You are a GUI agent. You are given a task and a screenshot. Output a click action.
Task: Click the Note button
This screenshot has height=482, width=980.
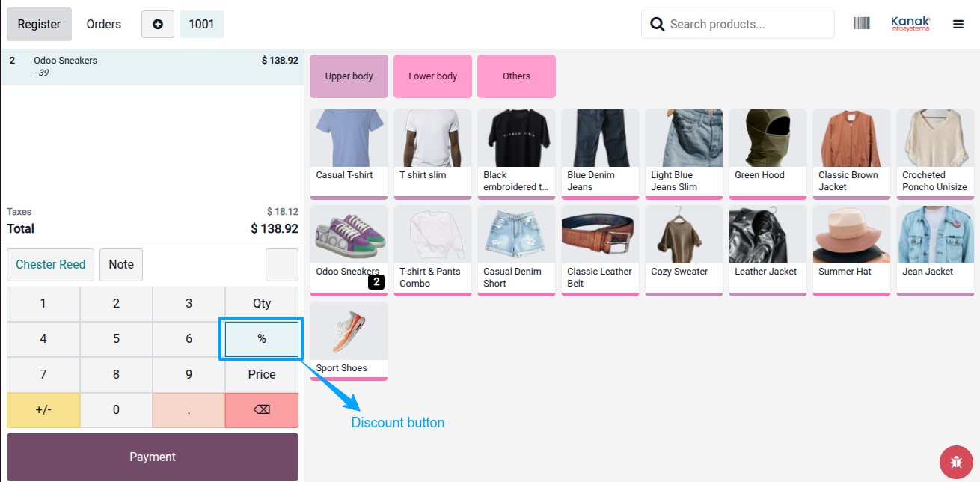(x=121, y=264)
